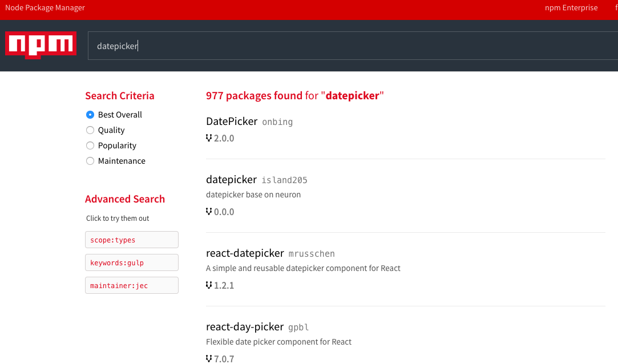Screen dimensions: 618x364
Task: Click version number 0.0.0
Action: pos(224,212)
